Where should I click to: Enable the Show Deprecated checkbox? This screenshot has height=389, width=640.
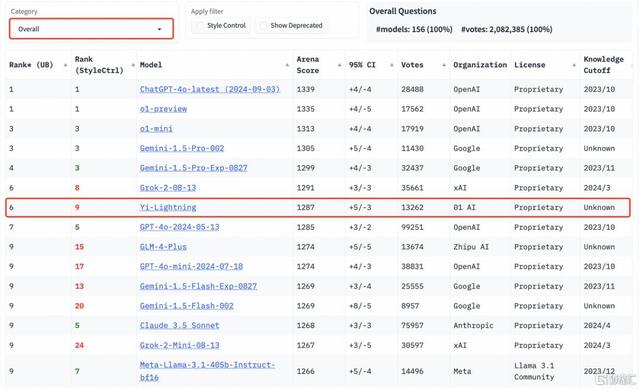pos(263,26)
